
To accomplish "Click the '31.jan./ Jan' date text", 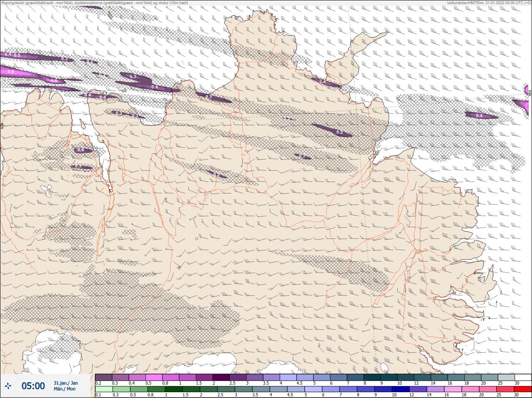I will pos(66,383).
